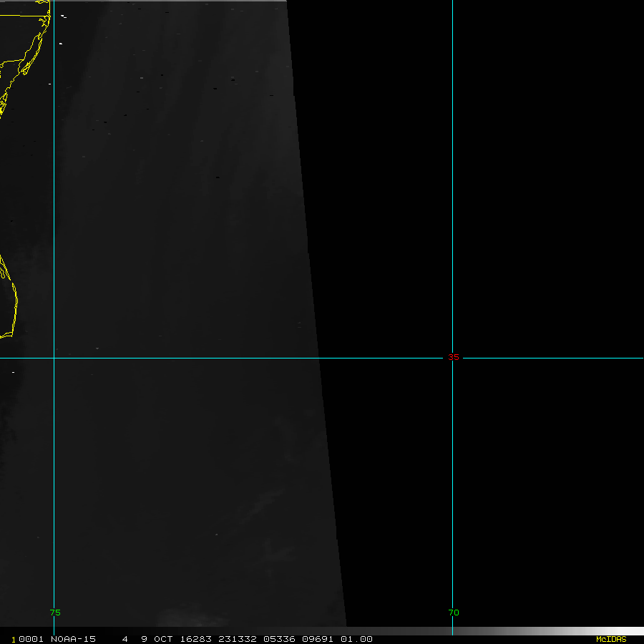Click the band number 4 in status line
Screen dimensions: 644x644
125,639
